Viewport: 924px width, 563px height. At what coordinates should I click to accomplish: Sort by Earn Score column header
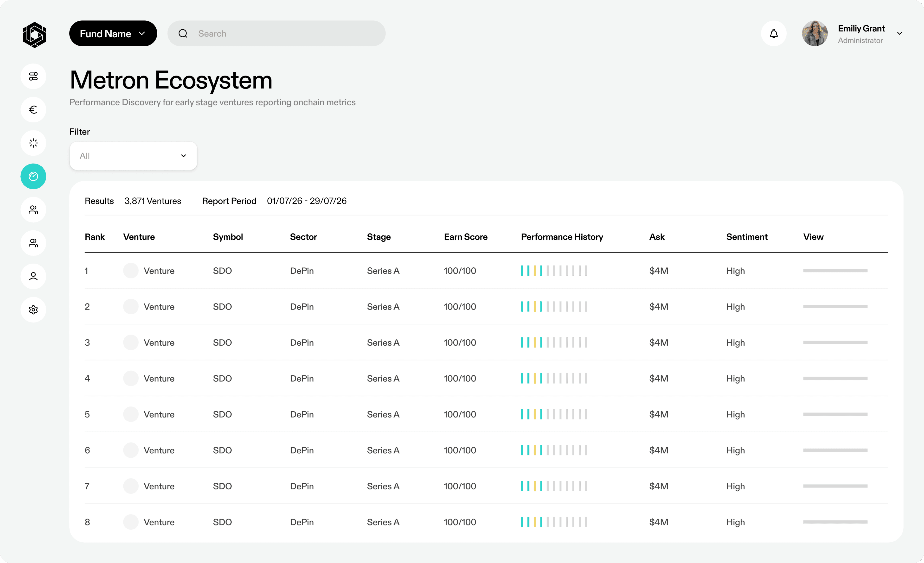(x=465, y=237)
